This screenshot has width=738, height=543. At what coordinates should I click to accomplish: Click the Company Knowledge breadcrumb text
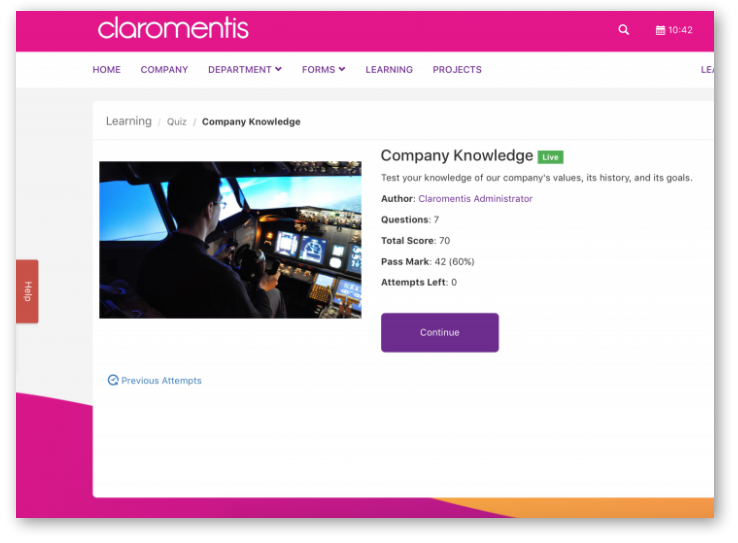[251, 122]
